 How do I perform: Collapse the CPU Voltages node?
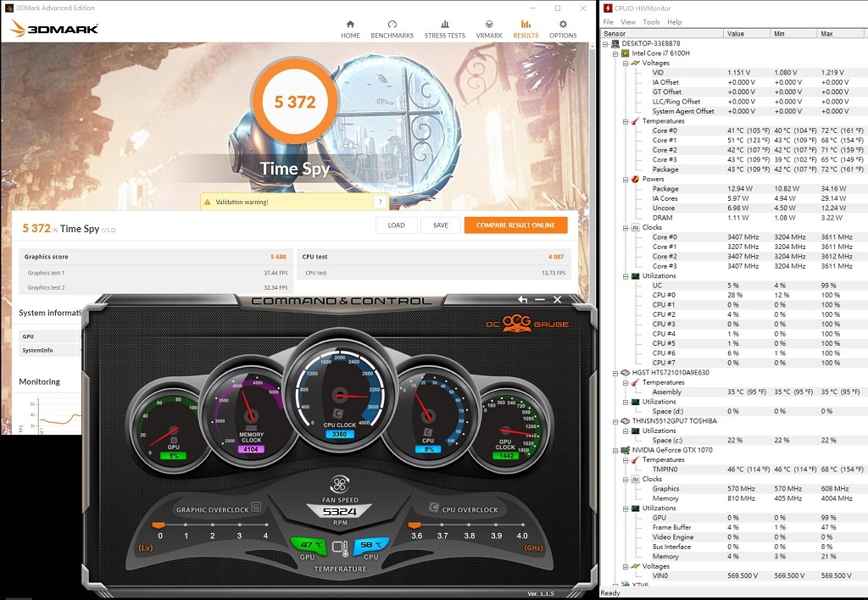coord(625,63)
